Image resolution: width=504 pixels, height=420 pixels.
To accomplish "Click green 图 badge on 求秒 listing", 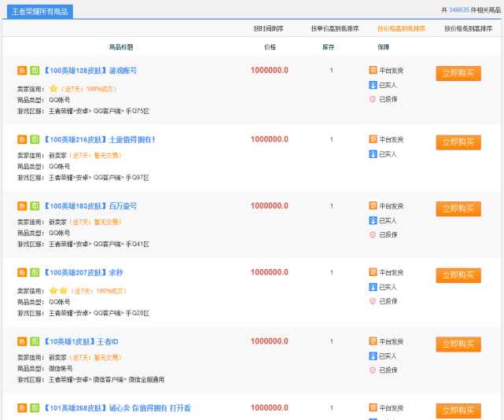I will [x=35, y=273].
